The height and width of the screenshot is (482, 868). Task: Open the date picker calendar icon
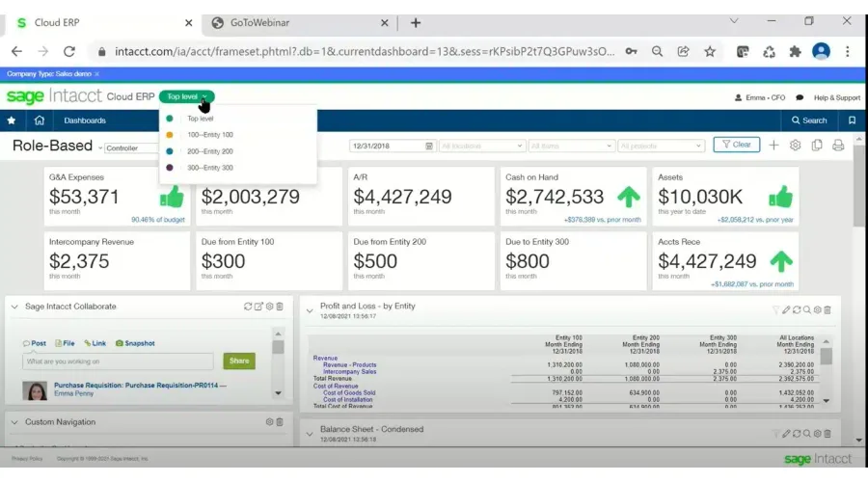[x=429, y=147]
